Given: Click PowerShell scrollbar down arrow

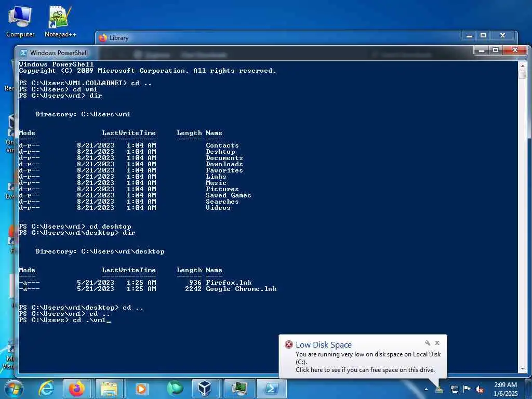Looking at the screenshot, I should [523, 369].
